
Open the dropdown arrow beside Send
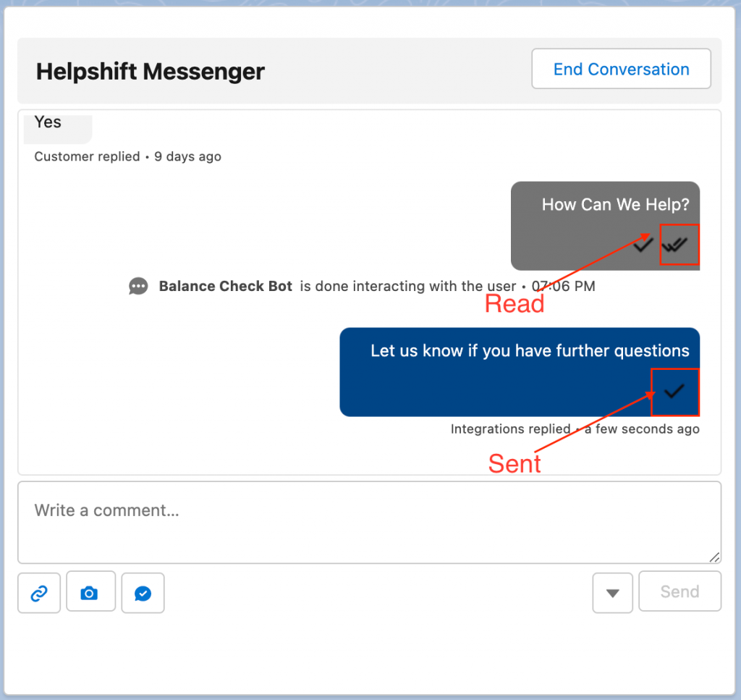click(x=612, y=593)
